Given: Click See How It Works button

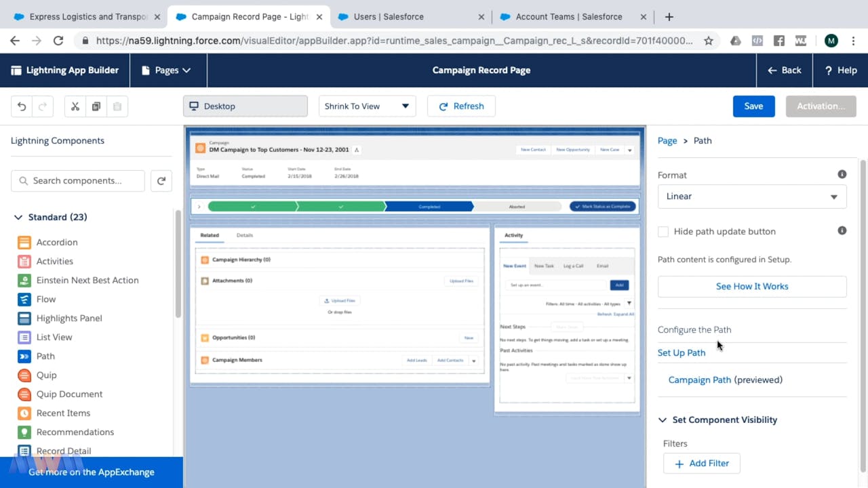Looking at the screenshot, I should [x=752, y=286].
